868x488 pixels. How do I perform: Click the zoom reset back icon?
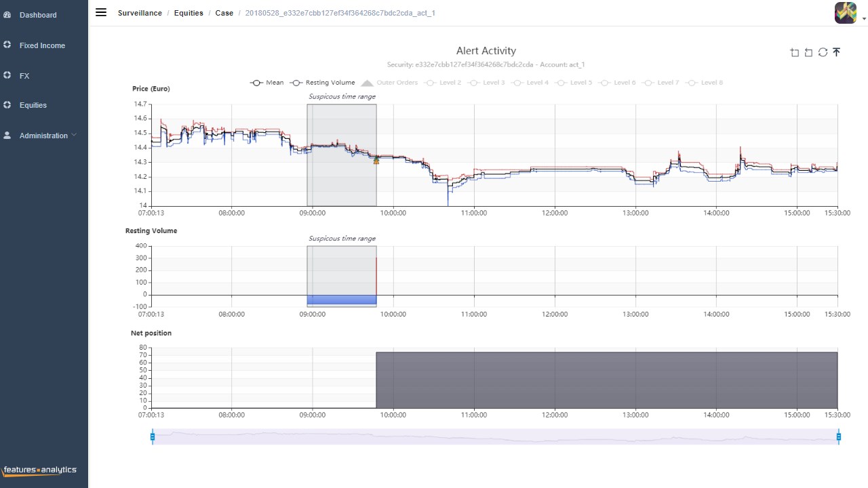tap(808, 52)
